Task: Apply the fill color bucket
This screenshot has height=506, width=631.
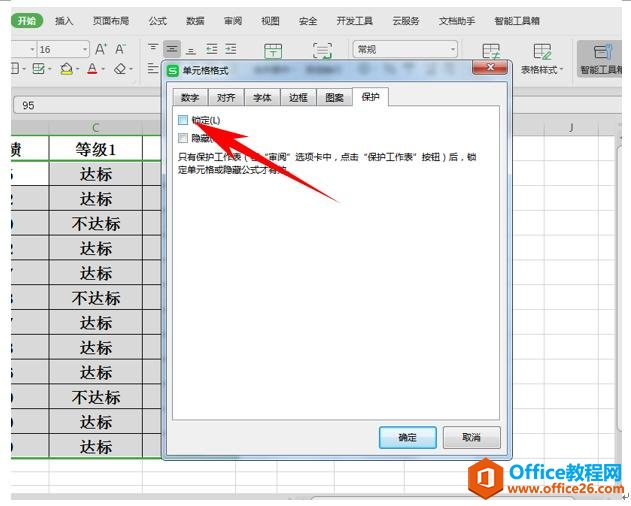Action: click(66, 69)
